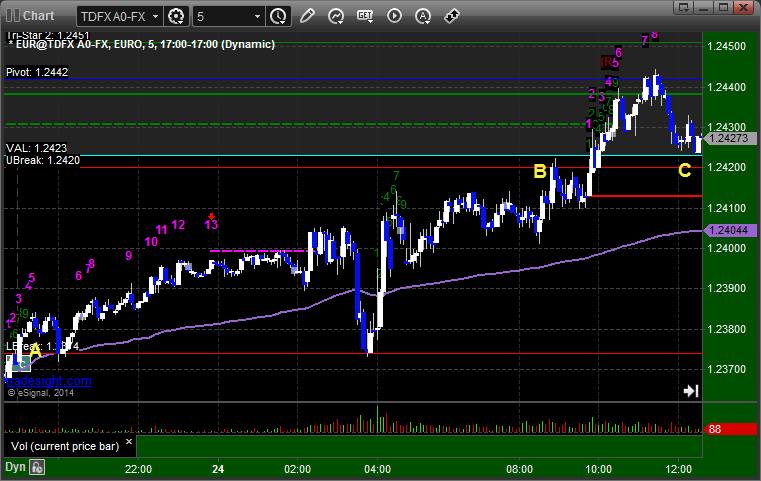Open the studies chart-line menu
Image resolution: width=761 pixels, height=481 pixels.
(336, 16)
